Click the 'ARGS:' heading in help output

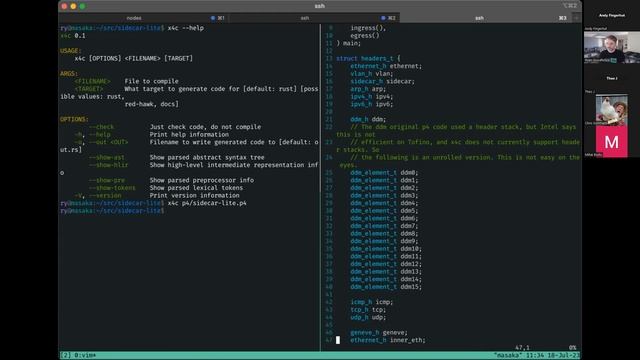click(x=69, y=74)
